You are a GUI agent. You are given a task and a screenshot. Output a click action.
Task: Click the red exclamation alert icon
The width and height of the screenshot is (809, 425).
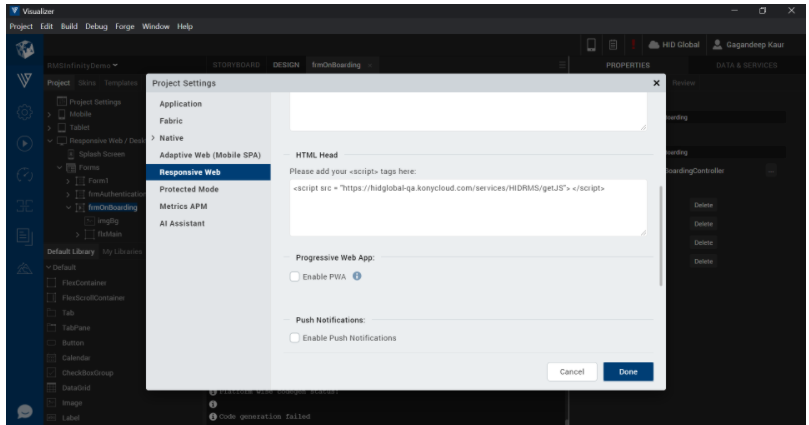[633, 45]
